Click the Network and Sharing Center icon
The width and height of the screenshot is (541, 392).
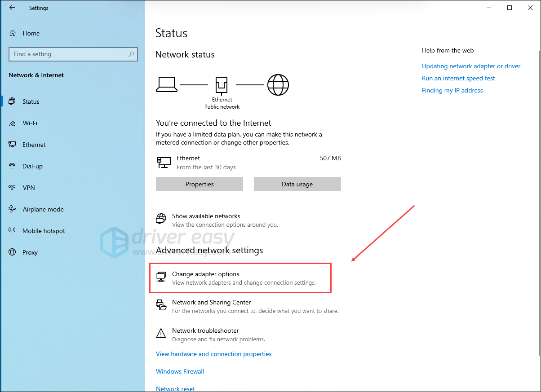pyautogui.click(x=161, y=305)
